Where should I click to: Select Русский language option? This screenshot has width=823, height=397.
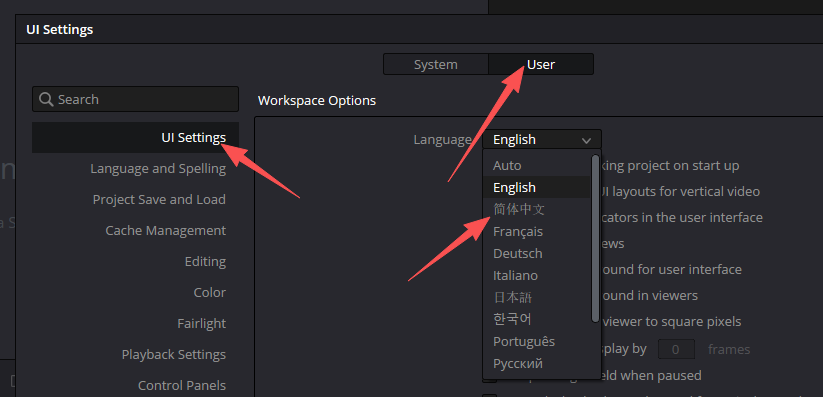pos(537,363)
